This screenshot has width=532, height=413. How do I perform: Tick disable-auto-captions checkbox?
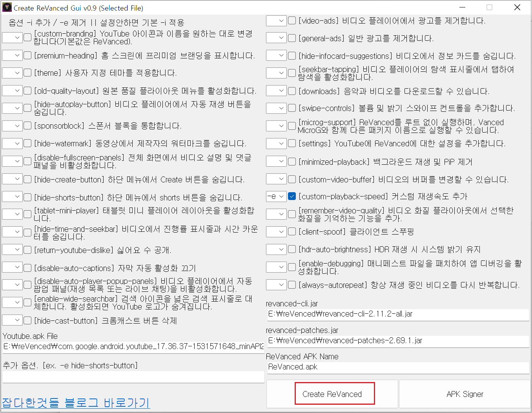coord(27,268)
